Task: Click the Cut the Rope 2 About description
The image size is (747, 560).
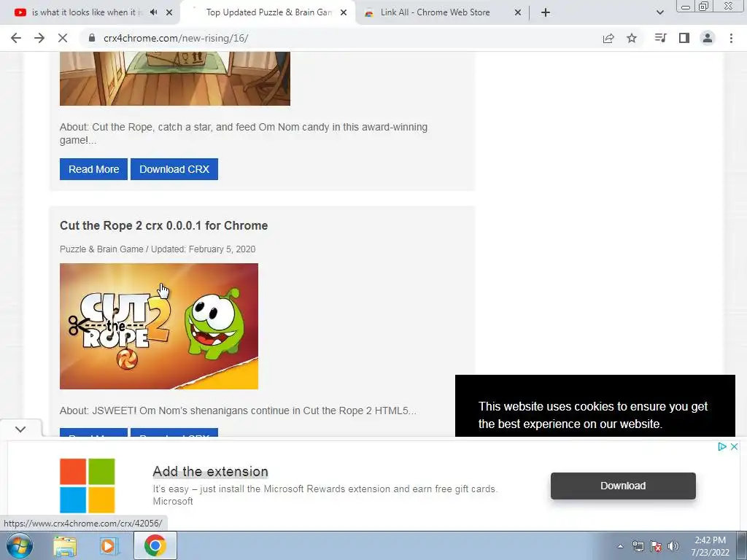Action: point(238,411)
